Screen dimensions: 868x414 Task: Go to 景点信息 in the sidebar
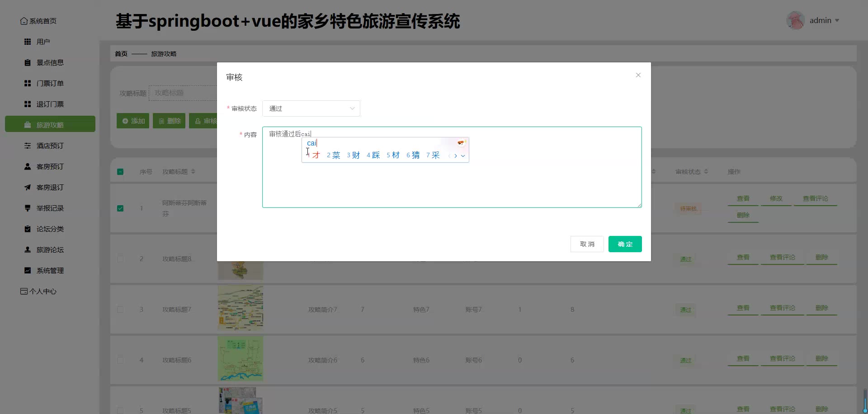tap(50, 62)
